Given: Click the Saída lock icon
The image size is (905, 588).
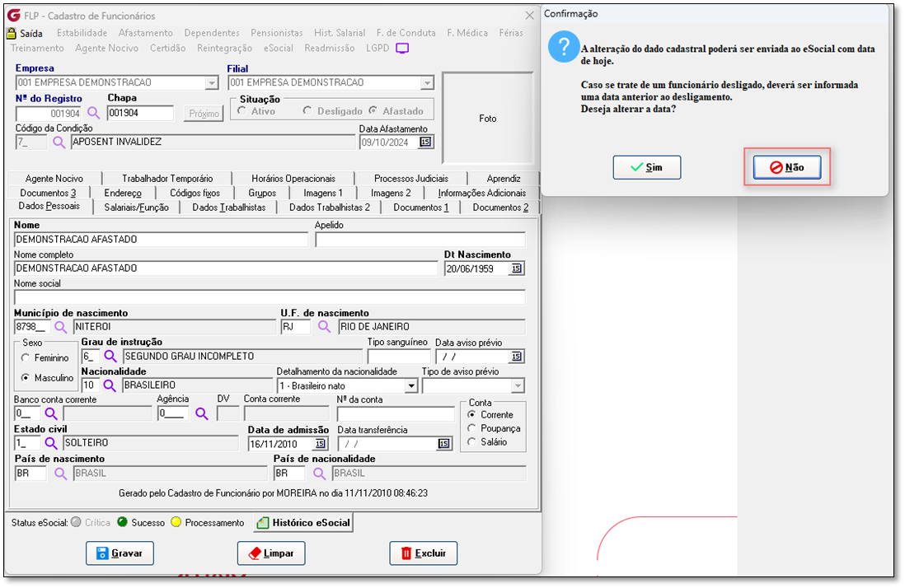Looking at the screenshot, I should pyautogui.click(x=11, y=33).
